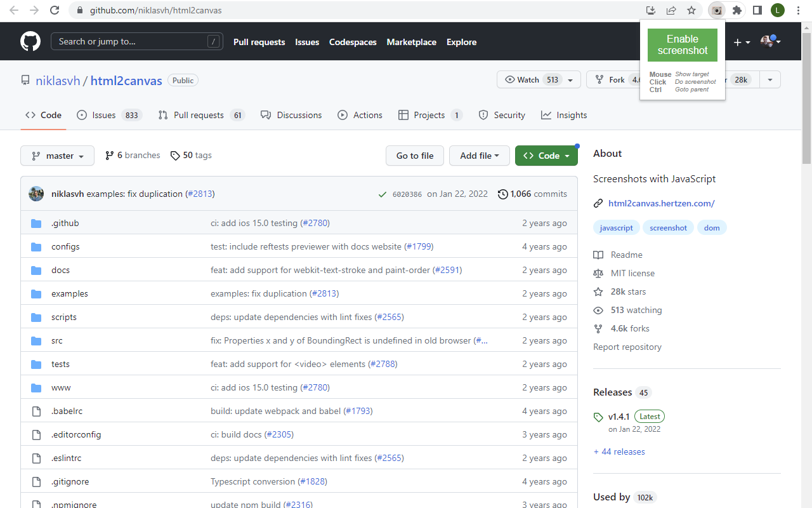Open the browser extensions puzzle icon
812x508 pixels.
[737, 10]
